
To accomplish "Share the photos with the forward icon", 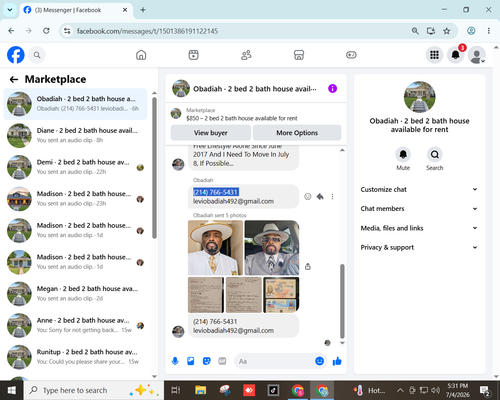I will coord(308,266).
